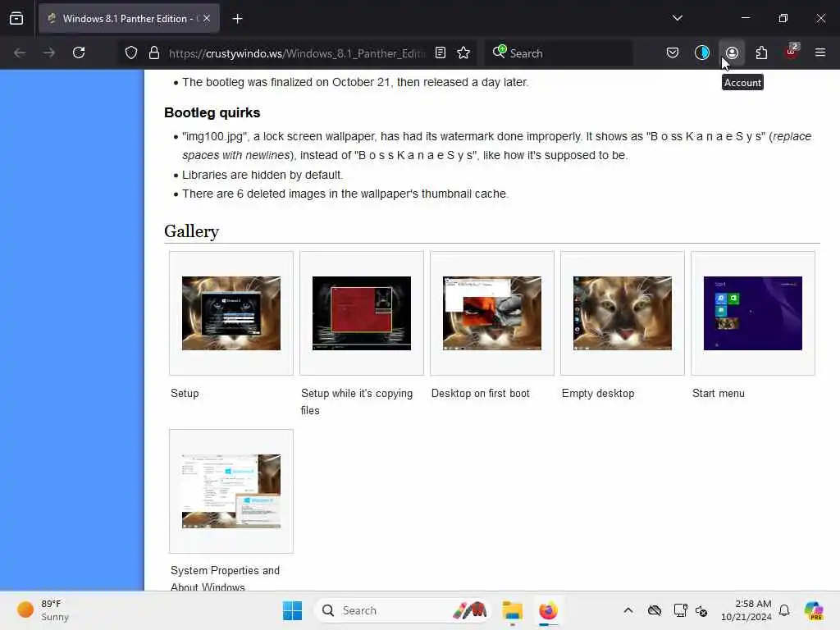Launch Copilot preview from taskbar
The height and width of the screenshot is (630, 840).
coord(814,610)
